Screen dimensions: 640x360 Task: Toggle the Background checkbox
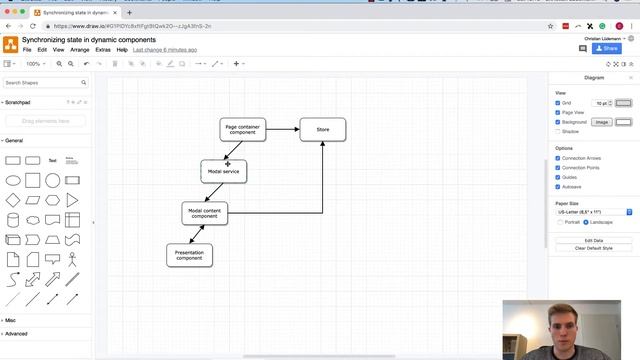[x=558, y=122]
